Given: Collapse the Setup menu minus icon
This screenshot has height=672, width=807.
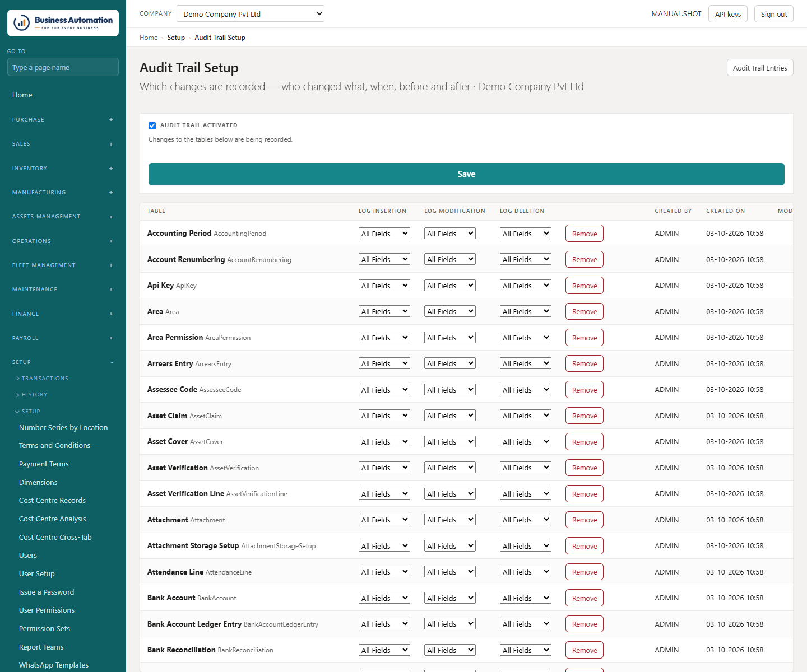Looking at the screenshot, I should coord(112,362).
